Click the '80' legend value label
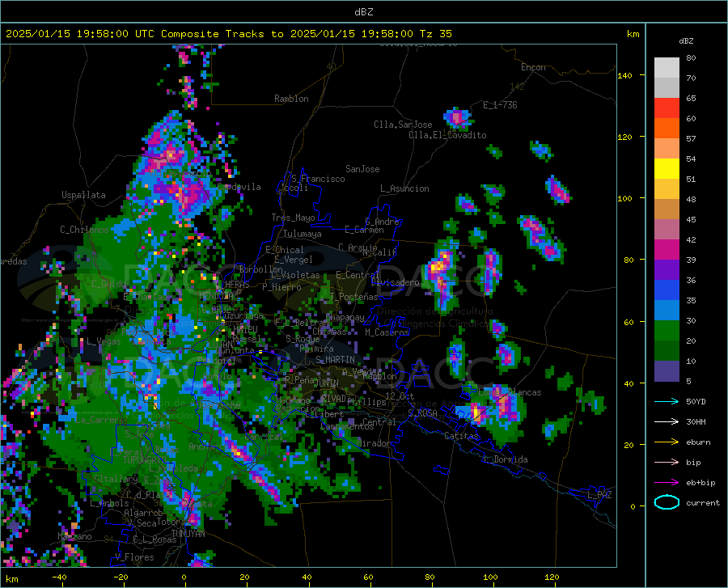This screenshot has height=588, width=728. pos(691,58)
